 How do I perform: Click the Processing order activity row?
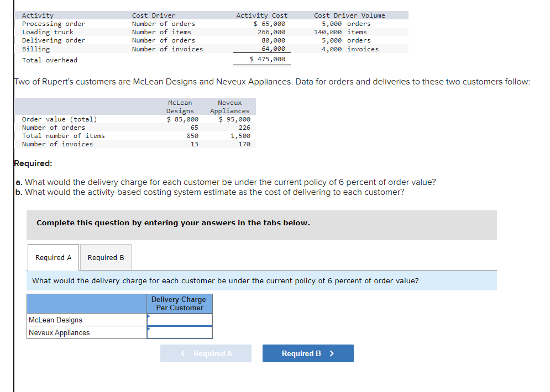[211, 24]
